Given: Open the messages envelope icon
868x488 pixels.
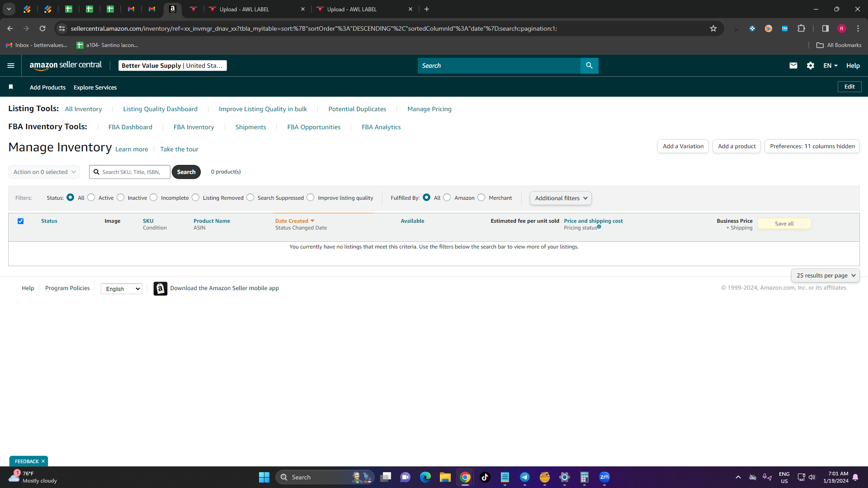Looking at the screenshot, I should pyautogui.click(x=793, y=66).
